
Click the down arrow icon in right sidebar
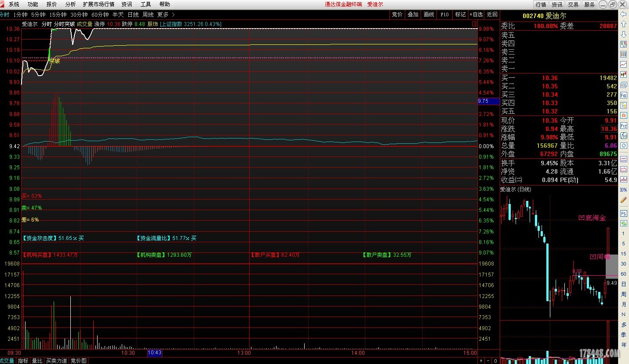(623, 34)
